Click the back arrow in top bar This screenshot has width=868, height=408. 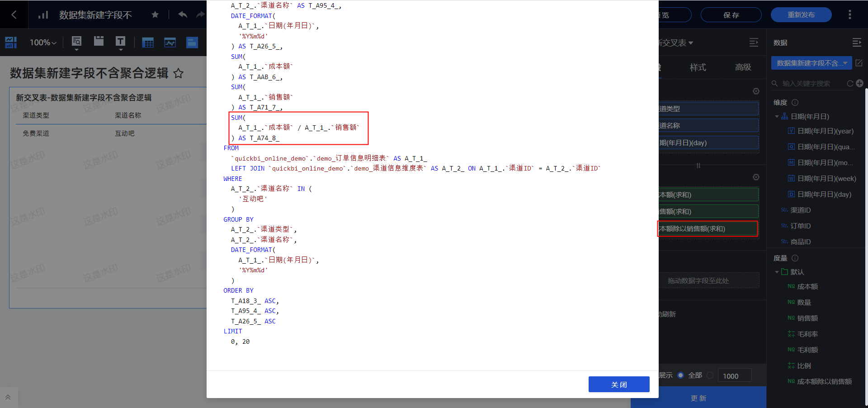click(14, 14)
